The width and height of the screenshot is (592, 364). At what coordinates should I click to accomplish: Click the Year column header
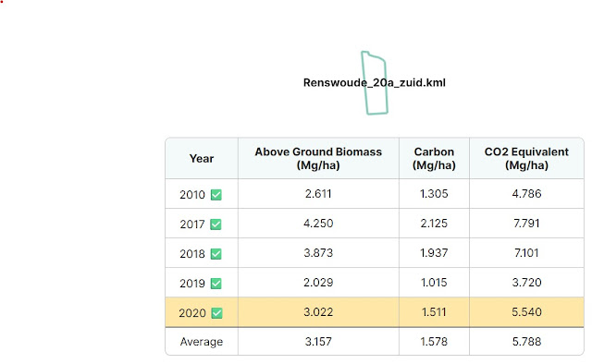pos(202,158)
